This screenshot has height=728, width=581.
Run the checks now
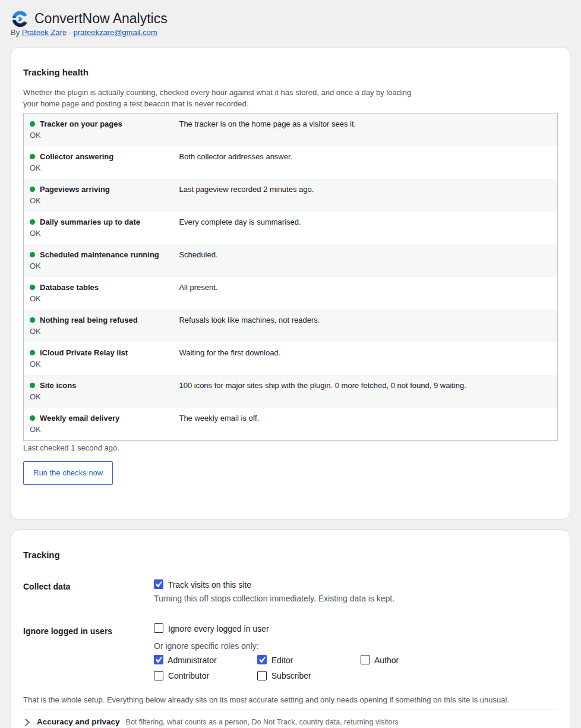click(68, 473)
